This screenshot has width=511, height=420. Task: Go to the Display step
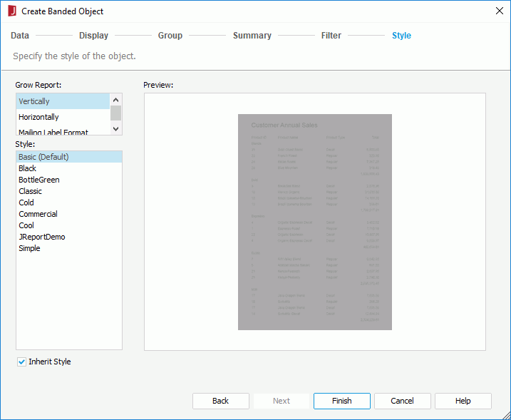(x=93, y=35)
